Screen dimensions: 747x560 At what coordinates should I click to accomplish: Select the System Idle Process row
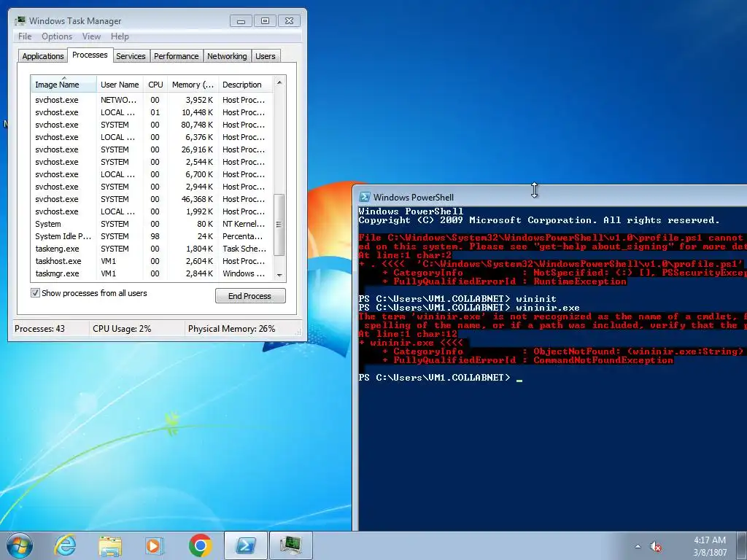pyautogui.click(x=152, y=236)
